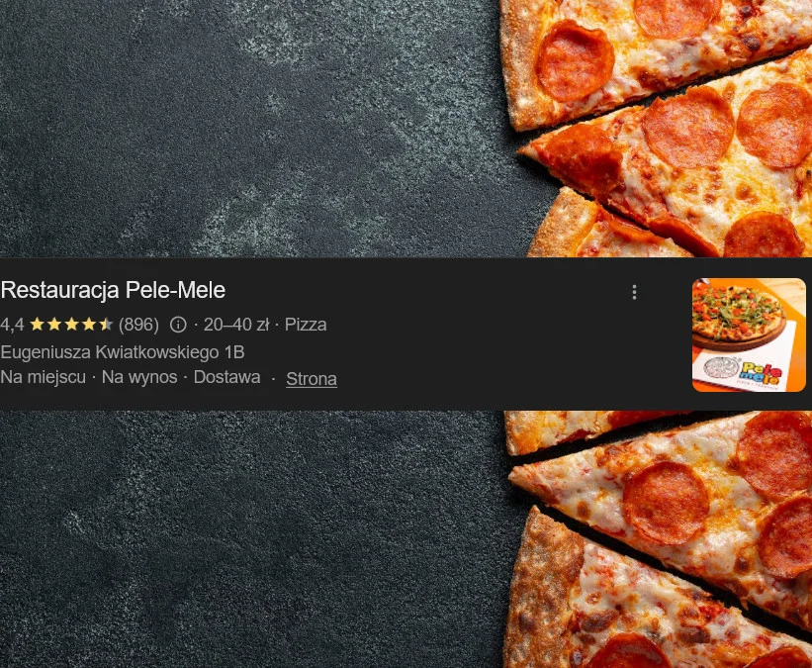Select the Dostawa delivery option
The image size is (812, 668).
pos(226,377)
